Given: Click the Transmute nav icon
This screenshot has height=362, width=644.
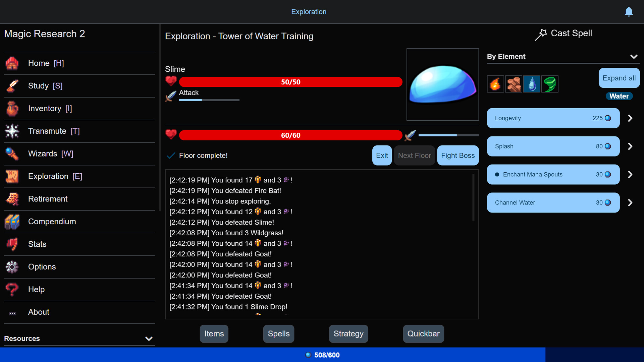Looking at the screenshot, I should click(x=12, y=131).
